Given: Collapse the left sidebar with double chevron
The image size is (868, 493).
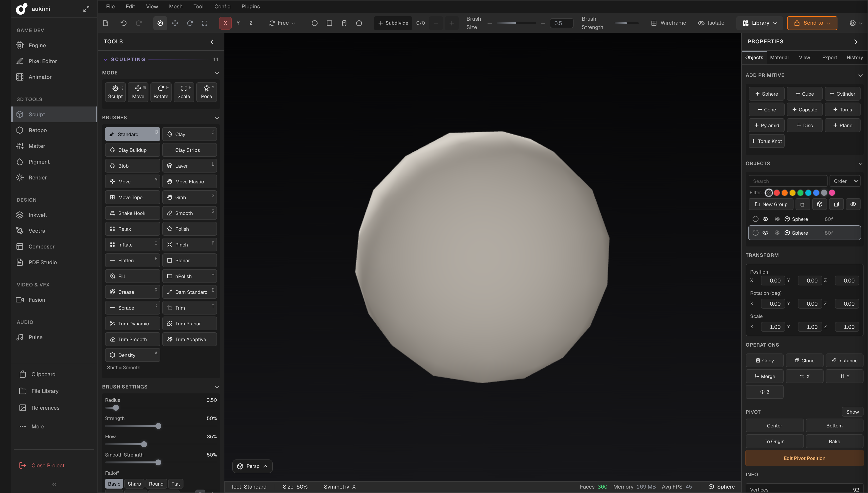Looking at the screenshot, I should [x=54, y=484].
